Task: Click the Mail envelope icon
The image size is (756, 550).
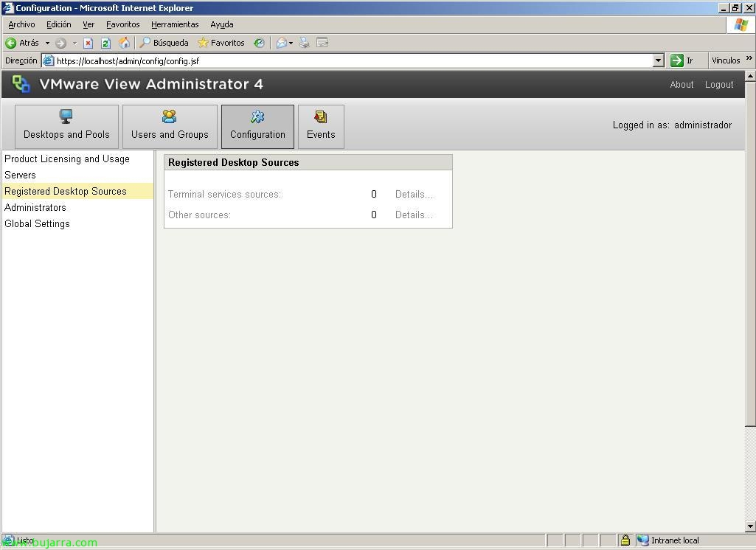Action: 282,43
